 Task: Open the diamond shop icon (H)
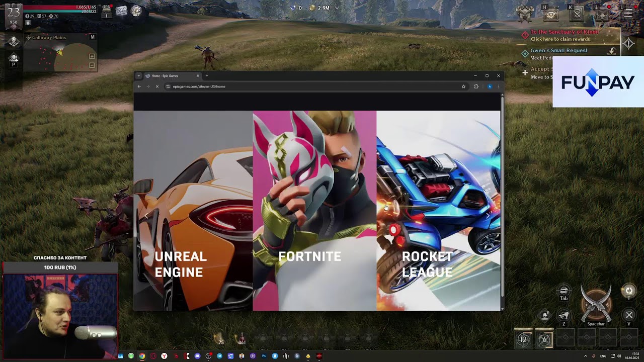(552, 14)
